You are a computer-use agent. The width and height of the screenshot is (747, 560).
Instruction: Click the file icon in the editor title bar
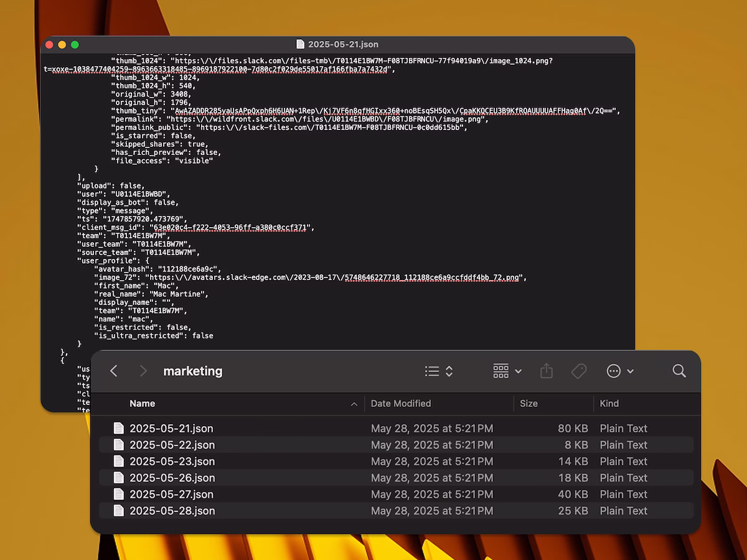click(299, 44)
